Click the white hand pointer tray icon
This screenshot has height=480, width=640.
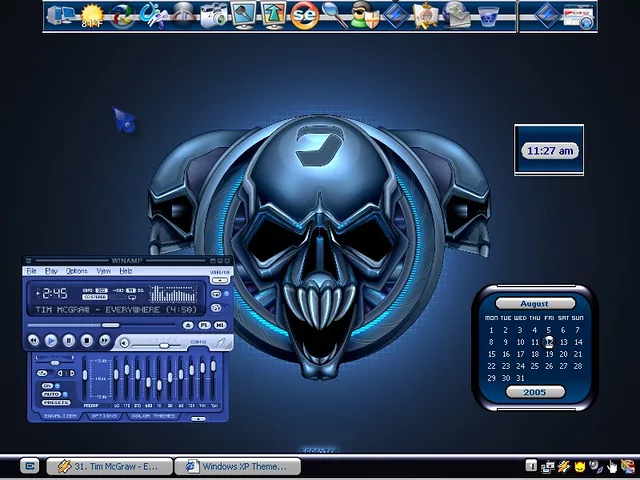coord(612,466)
